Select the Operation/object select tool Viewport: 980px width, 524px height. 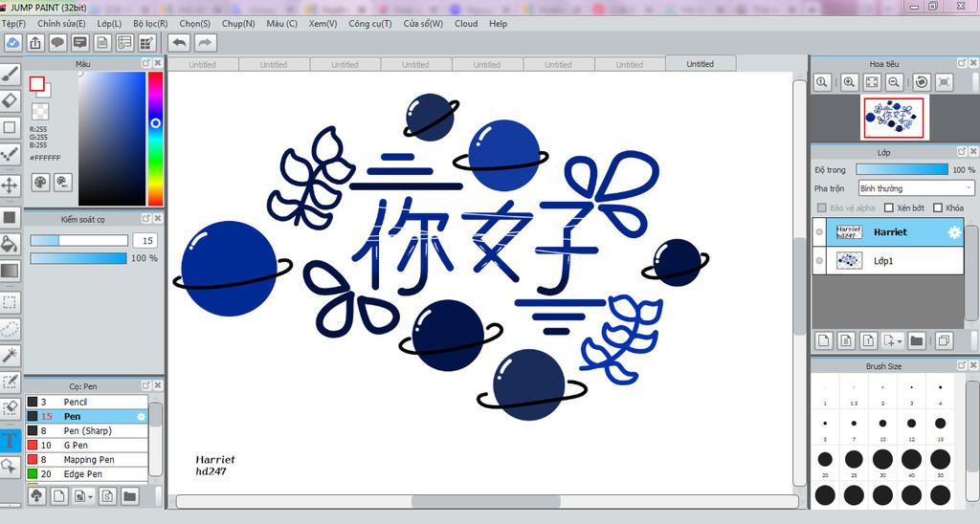tap(10, 467)
